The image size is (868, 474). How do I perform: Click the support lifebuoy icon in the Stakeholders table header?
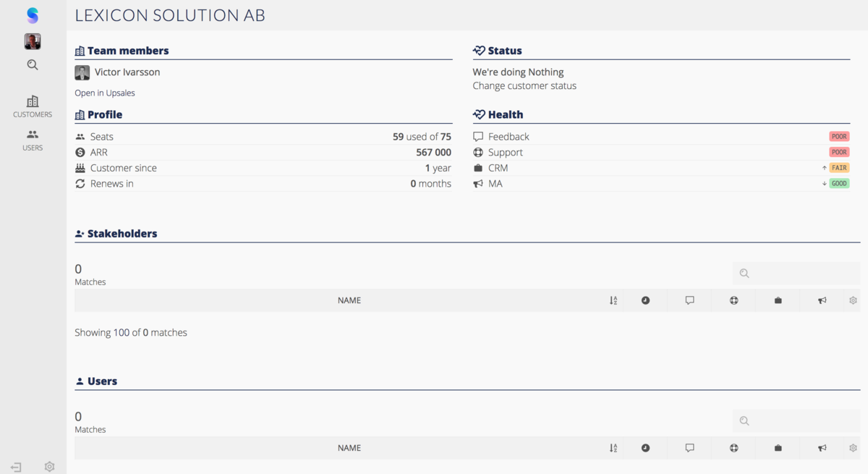[x=733, y=300]
